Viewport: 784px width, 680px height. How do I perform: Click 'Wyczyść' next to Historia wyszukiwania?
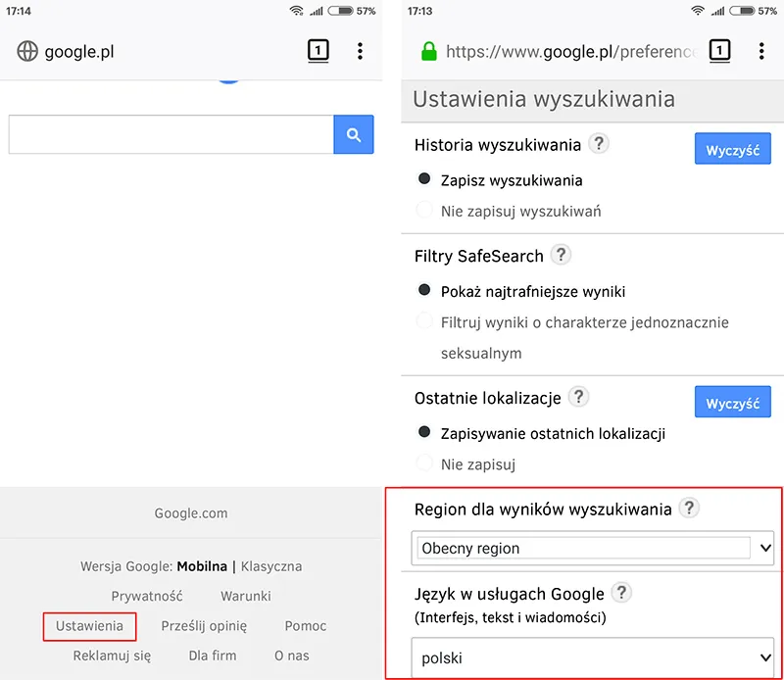click(x=733, y=151)
